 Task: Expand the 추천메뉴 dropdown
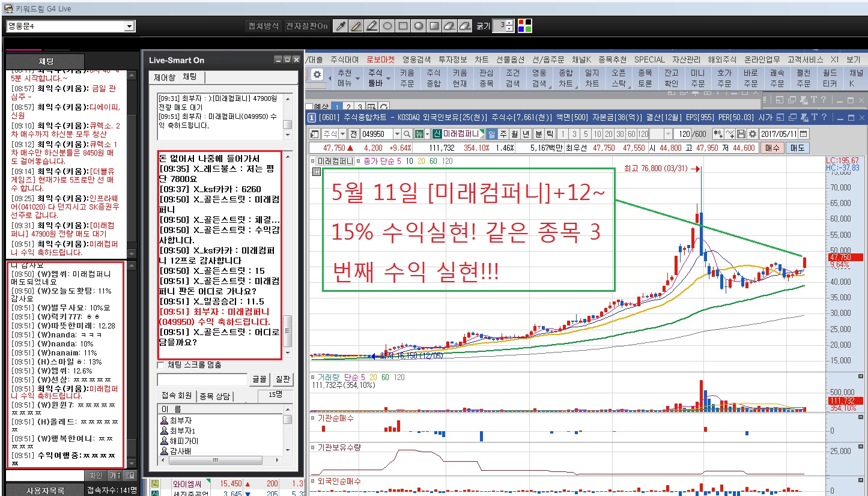[x=357, y=79]
